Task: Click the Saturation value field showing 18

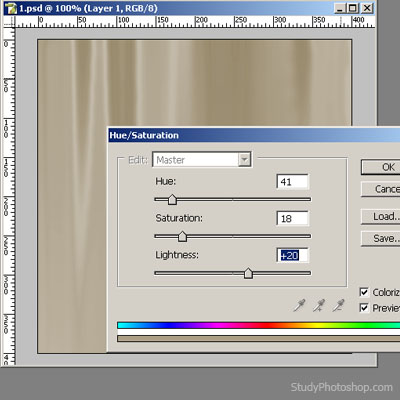Action: point(293,219)
